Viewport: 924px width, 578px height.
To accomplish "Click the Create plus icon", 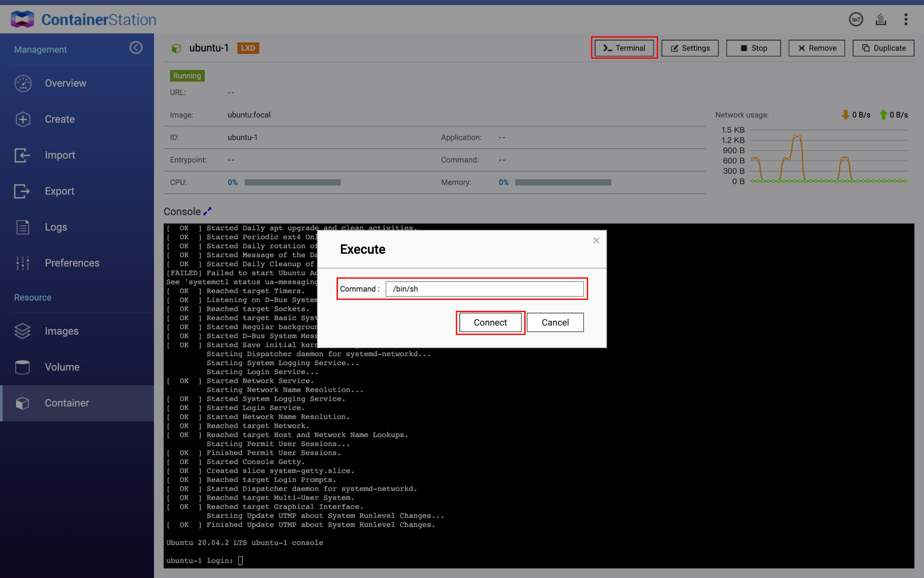I will [23, 119].
